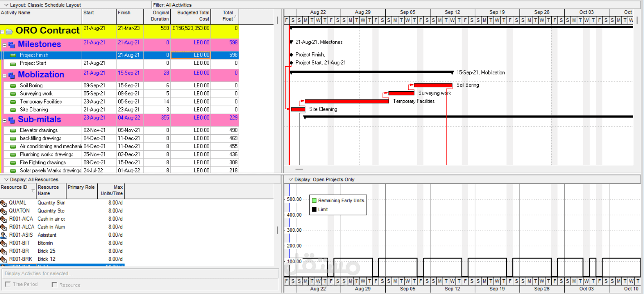Click the R001-ALCA resource icon

(4, 227)
